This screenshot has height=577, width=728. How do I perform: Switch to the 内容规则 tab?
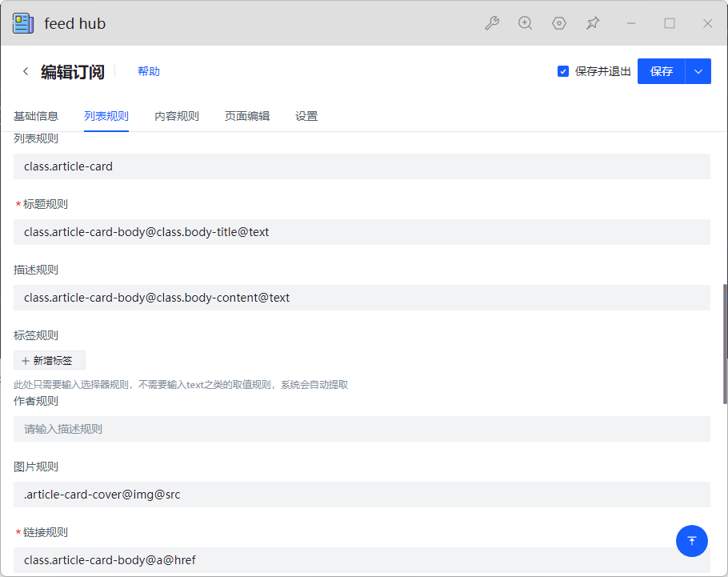point(177,116)
